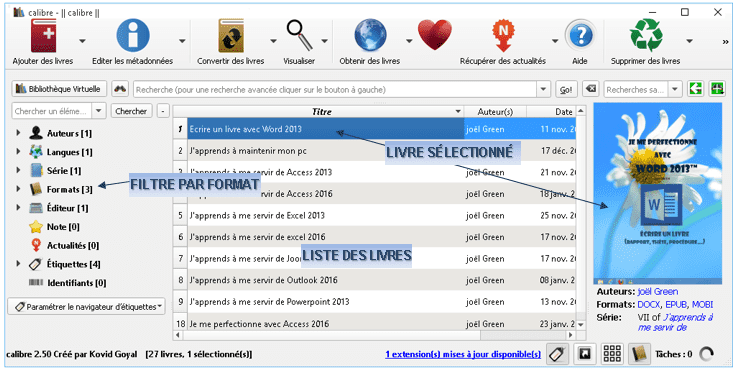The image size is (733, 370).
Task: Open Paramétrer le navigateur d'étiquettes
Action: point(87,307)
